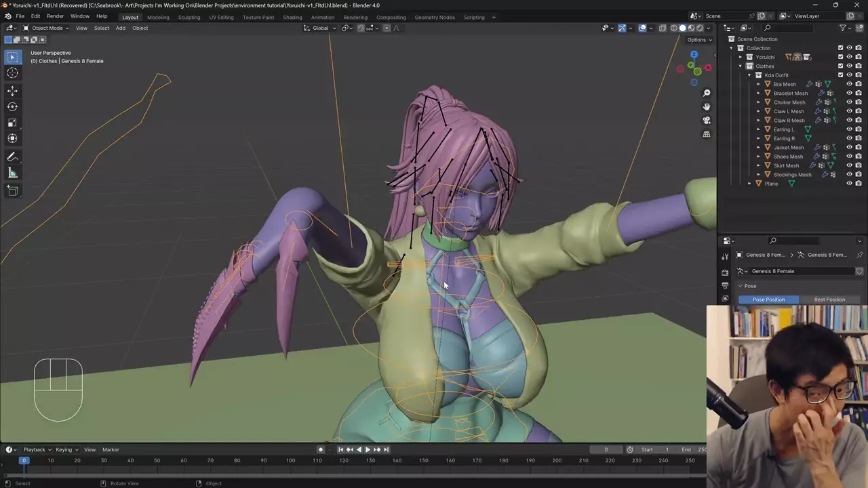Hide the Jacket Mesh in outliner
This screenshot has width=868, height=488.
[x=849, y=147]
